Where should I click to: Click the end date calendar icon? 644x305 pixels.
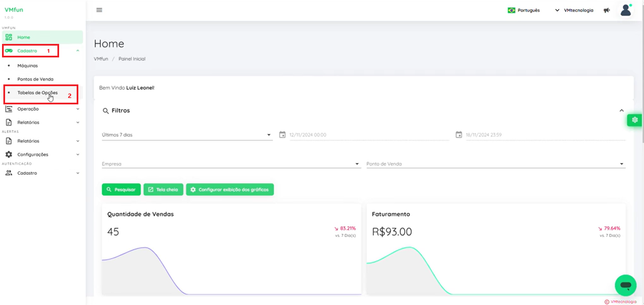click(459, 135)
